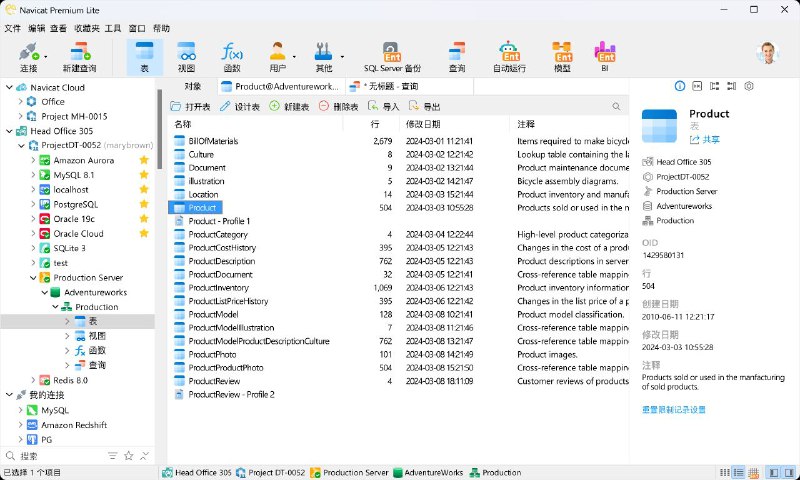Toggle Oracle 19c favorite star
800x480 pixels.
(144, 219)
